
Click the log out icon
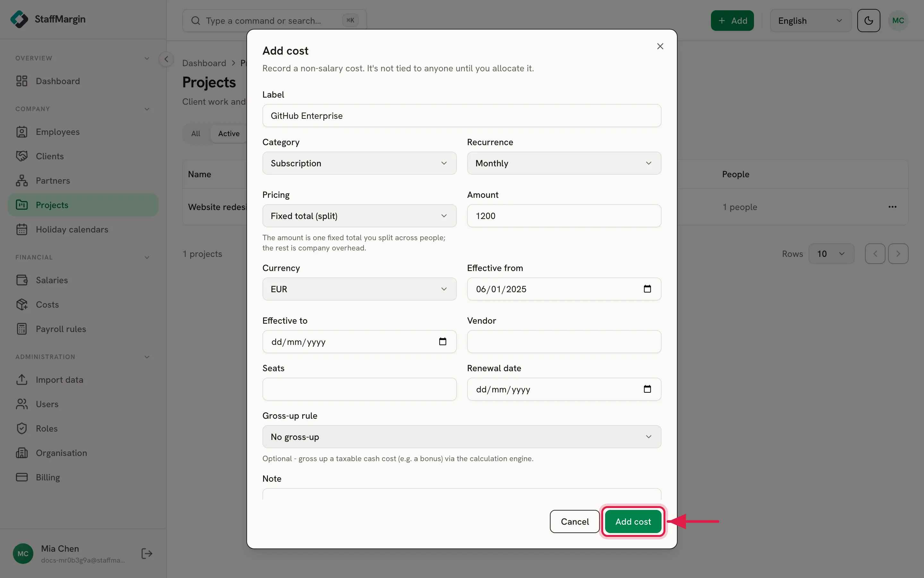[x=147, y=554]
